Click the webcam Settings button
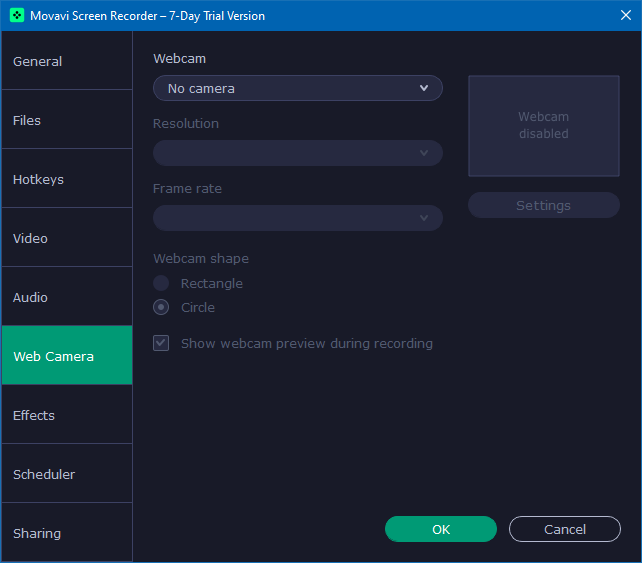 pyautogui.click(x=543, y=205)
